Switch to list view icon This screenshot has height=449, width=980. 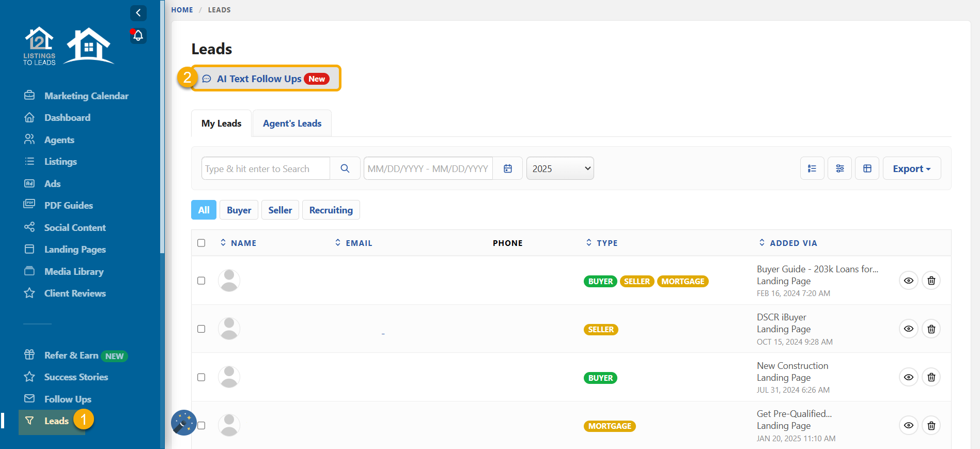pos(812,168)
